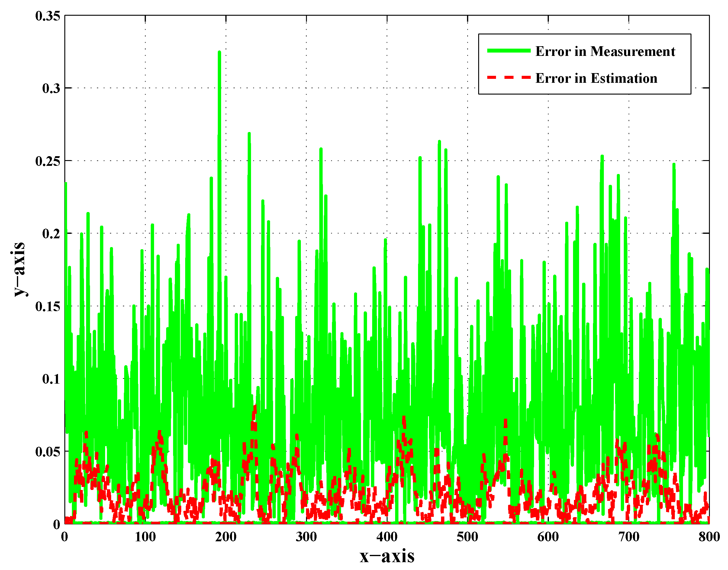Image resolution: width=728 pixels, height=570 pixels.
Task: Click the 0.15 y-axis tick label
Action: click(48, 306)
